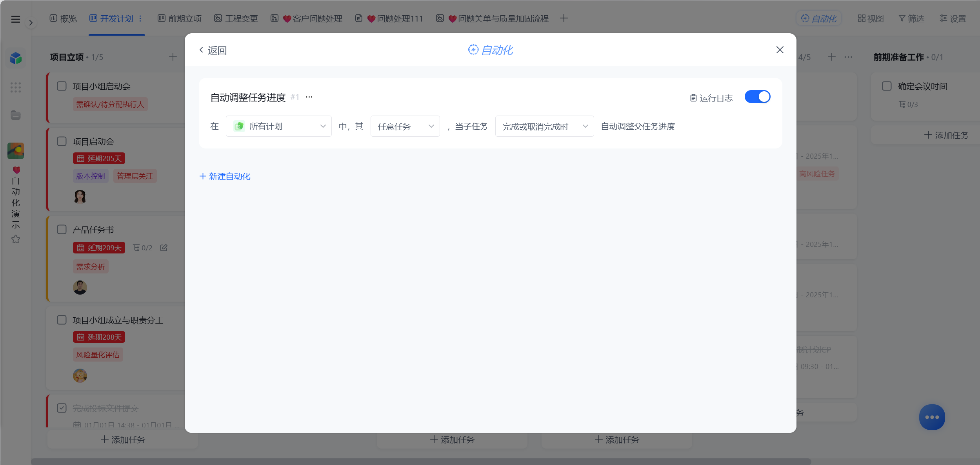Click the 需确认/待分配执行人 tag
This screenshot has height=465, width=980.
pyautogui.click(x=110, y=104)
